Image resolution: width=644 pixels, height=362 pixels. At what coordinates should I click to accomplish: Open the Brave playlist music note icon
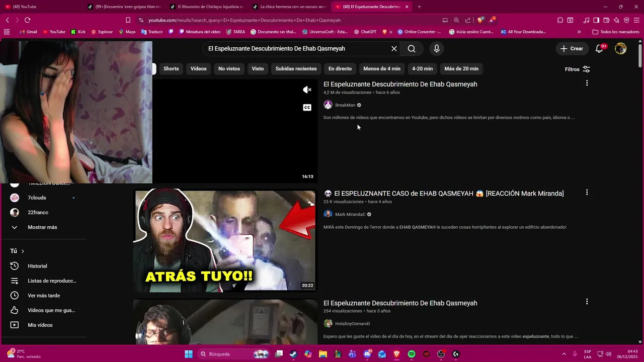(x=586, y=20)
